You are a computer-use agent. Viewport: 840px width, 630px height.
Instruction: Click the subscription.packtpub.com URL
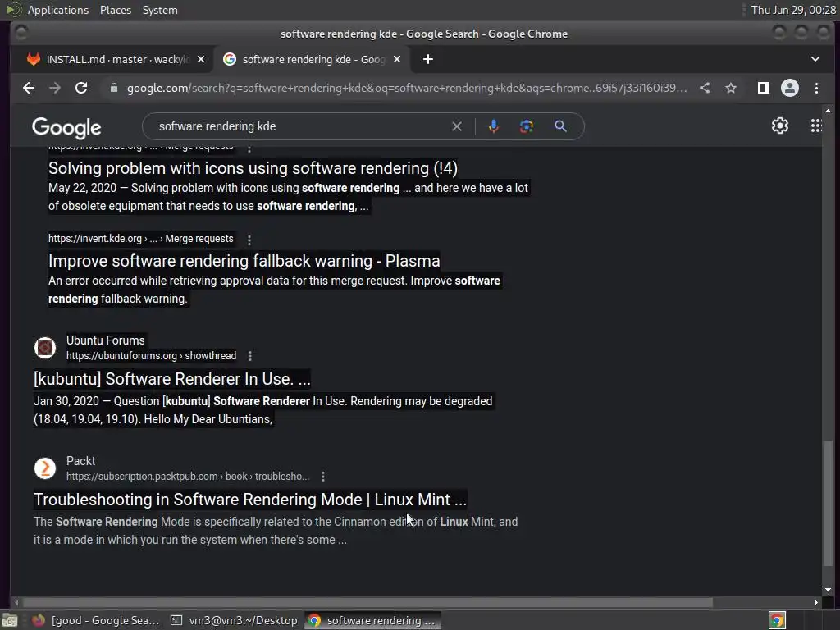tap(188, 477)
